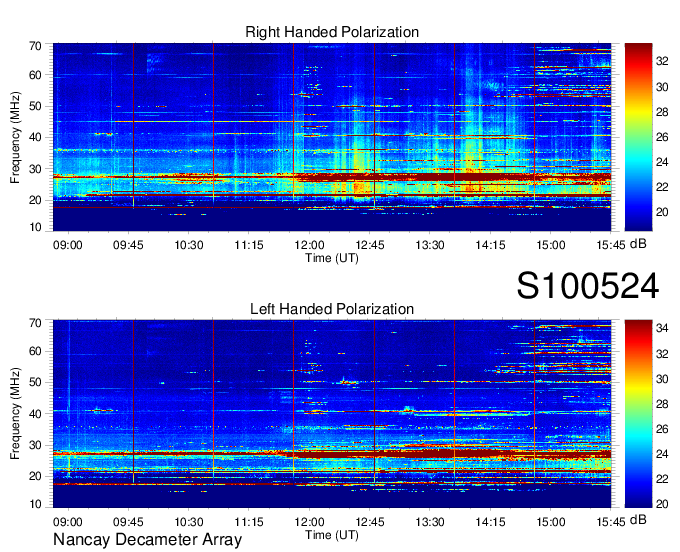Viewport: 680px width, 552px height.
Task: Click "Frequency (MHz)" axis label of Right Handed plot
Action: pos(15,137)
